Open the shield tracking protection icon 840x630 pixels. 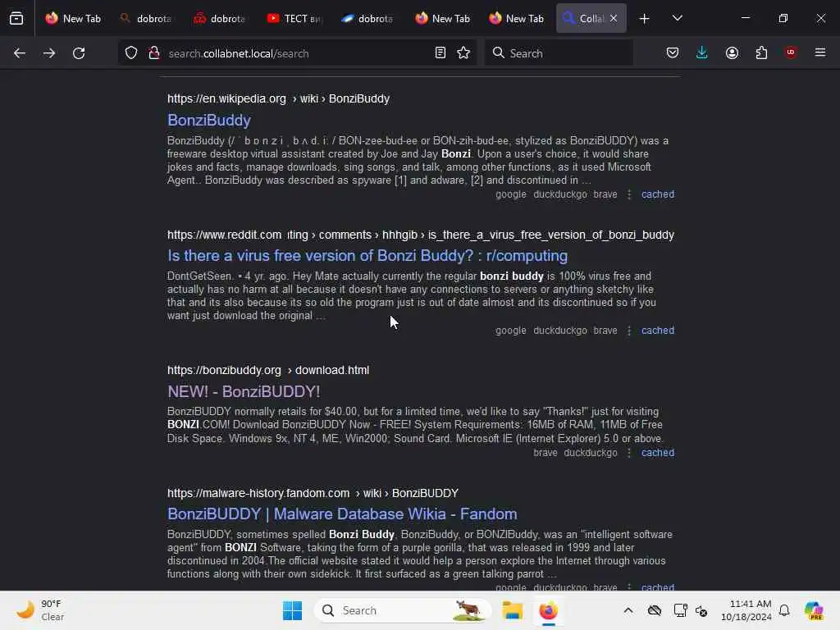coord(131,53)
